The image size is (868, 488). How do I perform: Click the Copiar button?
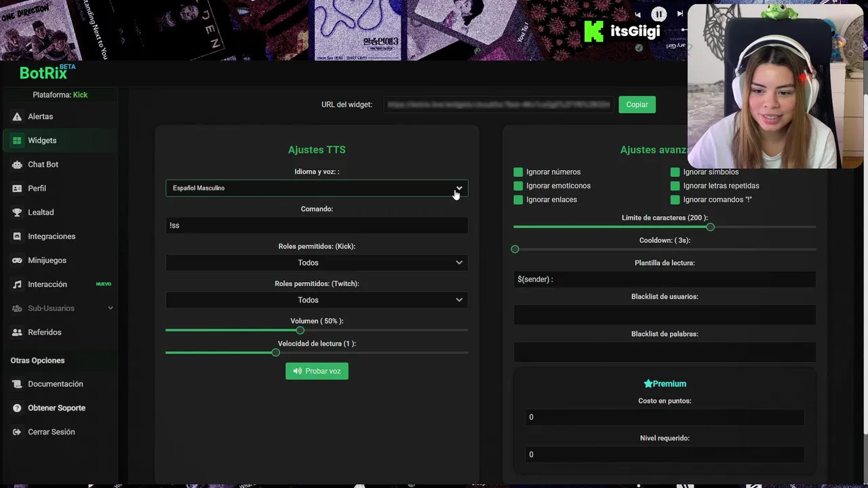coord(637,104)
